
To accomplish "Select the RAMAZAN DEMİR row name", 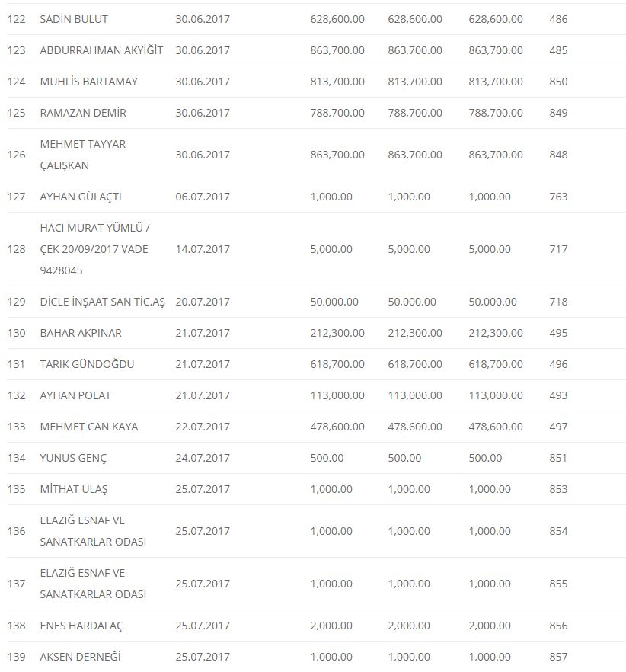I will click(83, 113).
